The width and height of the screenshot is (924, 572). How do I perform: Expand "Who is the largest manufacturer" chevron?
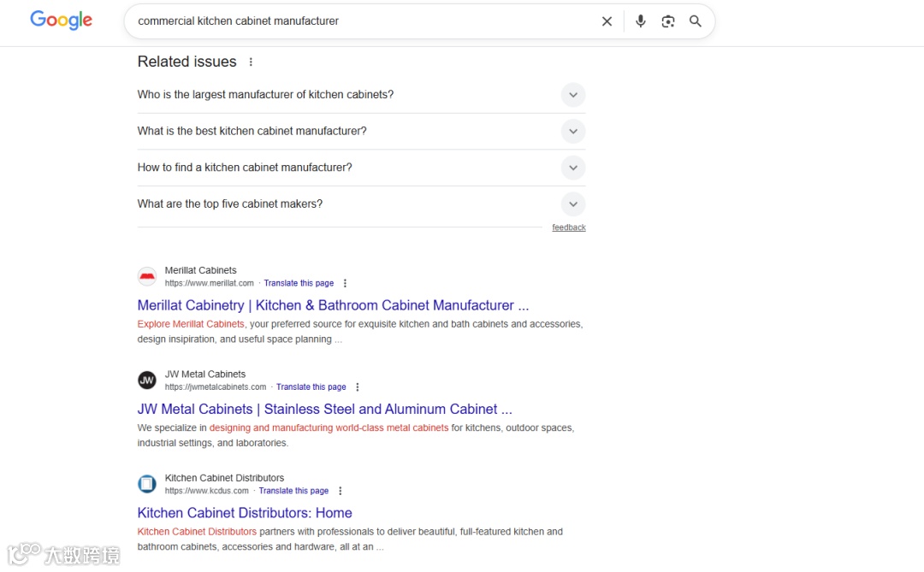click(572, 95)
